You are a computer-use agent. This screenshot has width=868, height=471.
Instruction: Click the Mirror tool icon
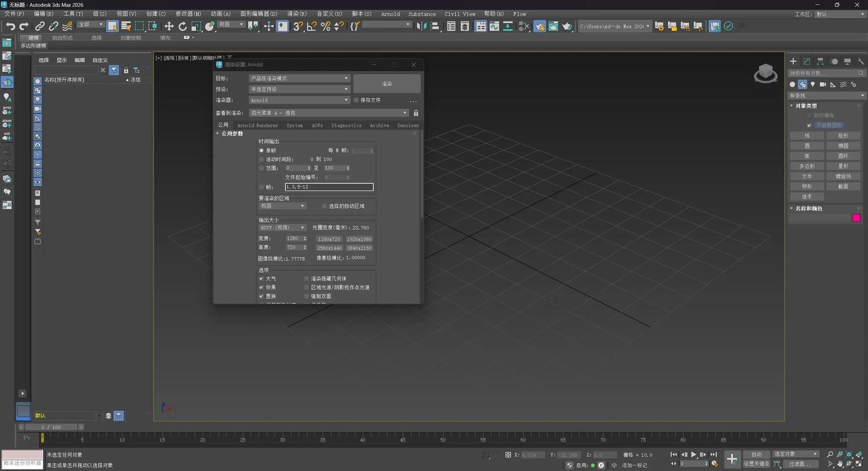tap(421, 26)
